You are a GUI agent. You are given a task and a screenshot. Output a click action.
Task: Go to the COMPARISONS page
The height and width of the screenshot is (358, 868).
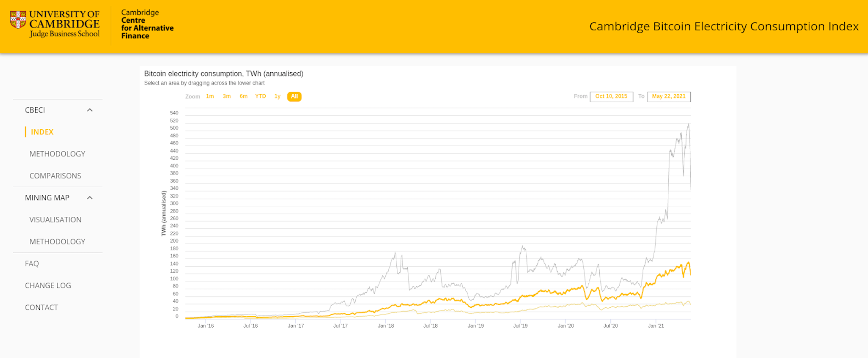click(55, 176)
